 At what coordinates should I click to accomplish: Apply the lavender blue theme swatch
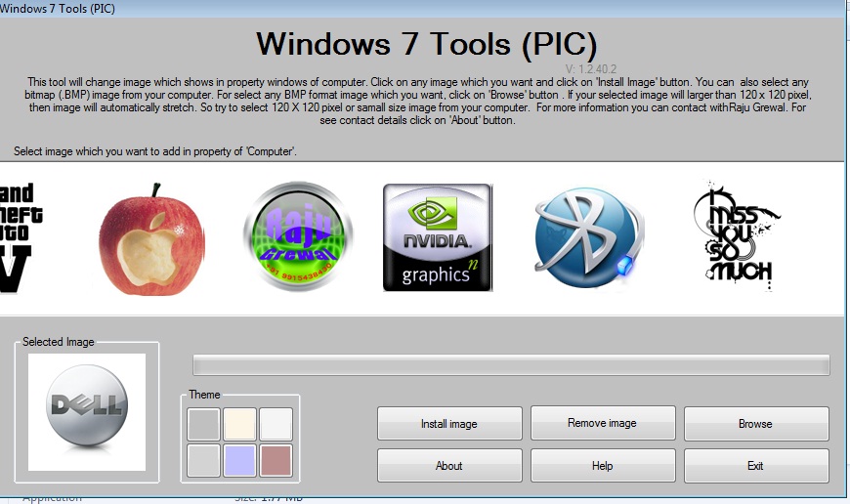click(x=239, y=461)
